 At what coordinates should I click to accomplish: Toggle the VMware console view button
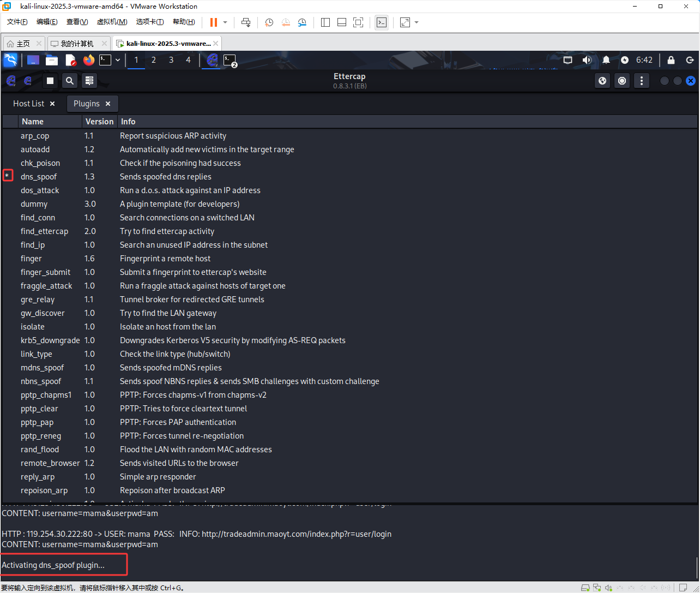click(x=382, y=22)
